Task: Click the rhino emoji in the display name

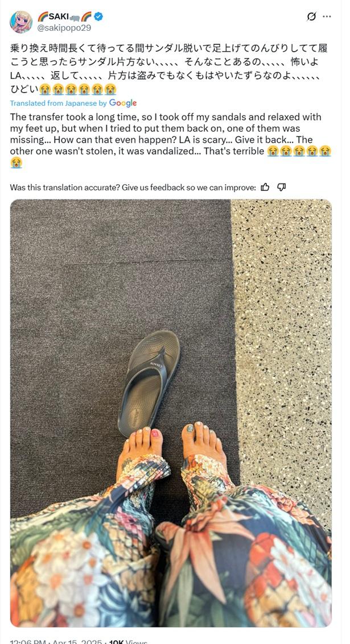Action: click(x=75, y=17)
